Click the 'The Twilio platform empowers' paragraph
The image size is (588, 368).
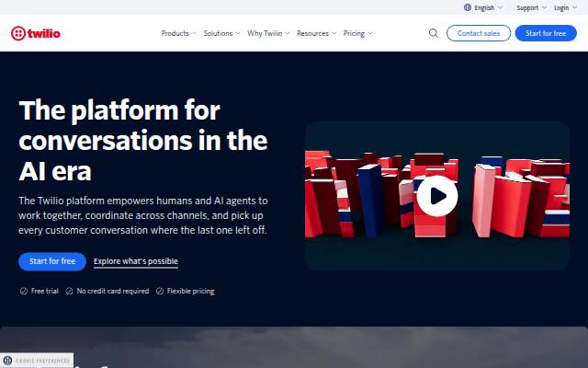[143, 215]
